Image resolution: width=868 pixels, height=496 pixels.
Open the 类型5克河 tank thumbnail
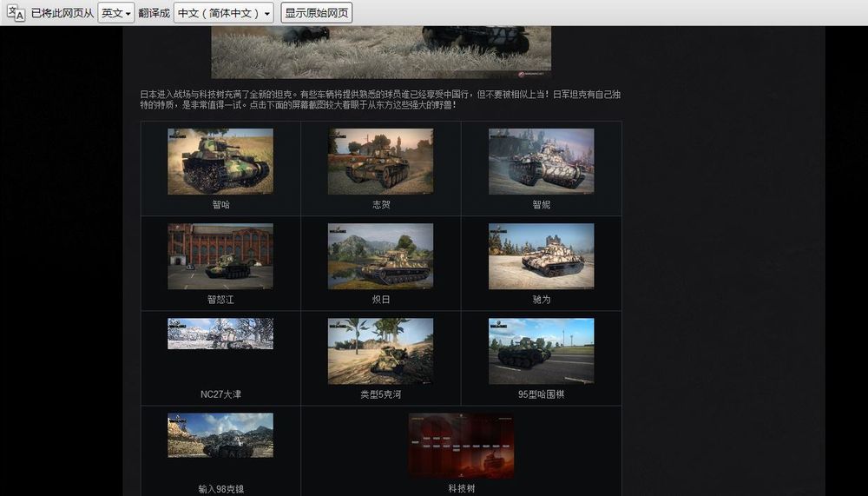(381, 351)
